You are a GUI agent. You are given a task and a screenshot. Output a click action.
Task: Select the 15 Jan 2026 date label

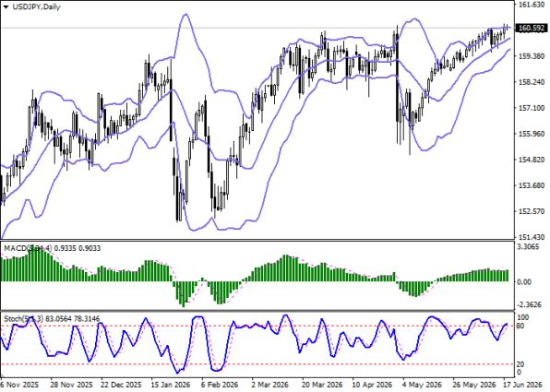coord(171,385)
